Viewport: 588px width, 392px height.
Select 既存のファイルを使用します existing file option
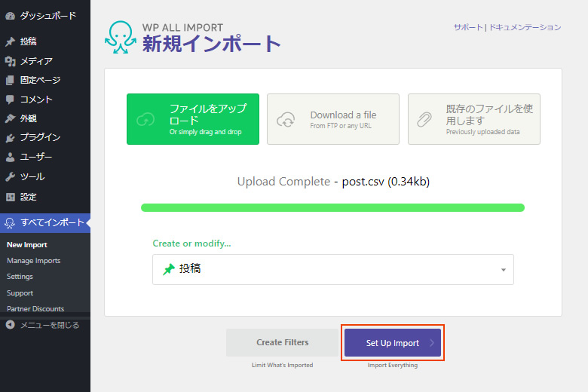[473, 119]
